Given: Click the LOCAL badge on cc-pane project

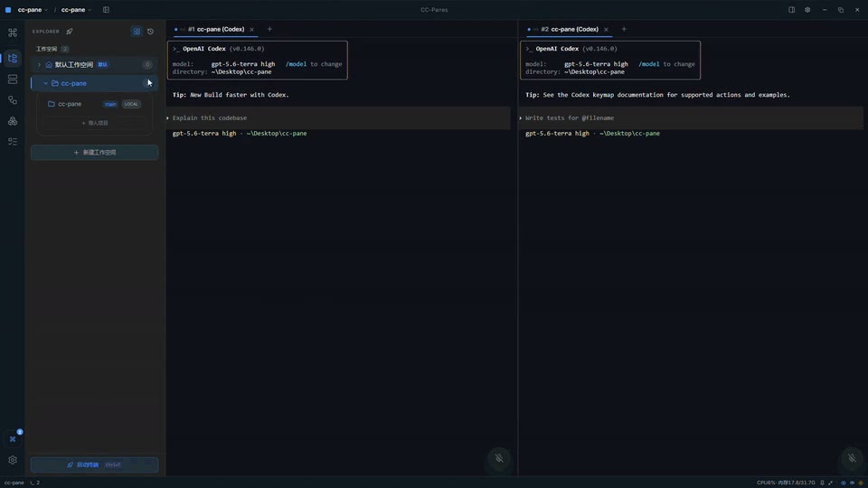Looking at the screenshot, I should point(131,104).
